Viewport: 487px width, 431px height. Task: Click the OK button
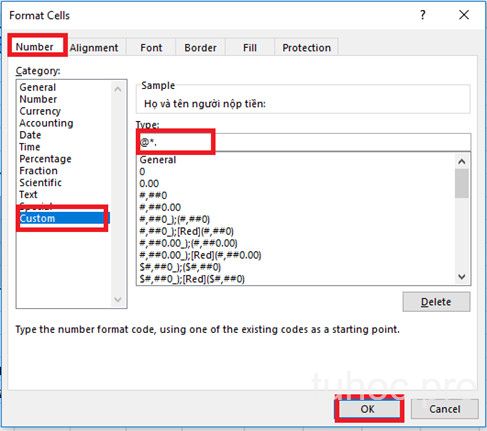click(368, 409)
